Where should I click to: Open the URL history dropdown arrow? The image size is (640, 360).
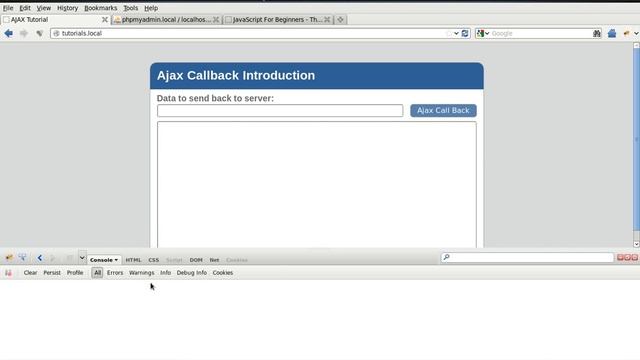tap(456, 33)
